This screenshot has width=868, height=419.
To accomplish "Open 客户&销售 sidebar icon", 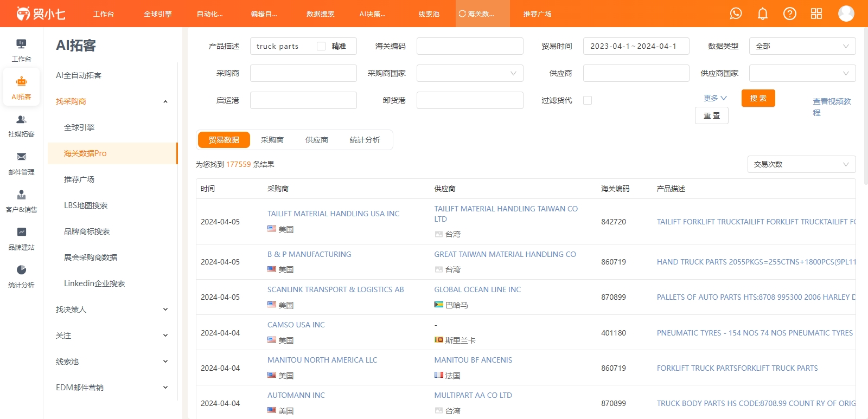I will 21,201.
